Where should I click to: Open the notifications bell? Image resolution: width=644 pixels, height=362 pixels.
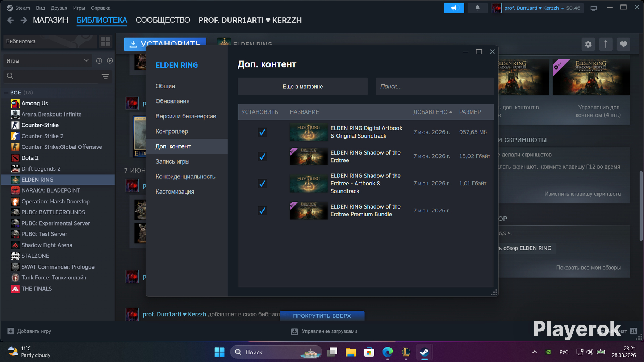(477, 8)
